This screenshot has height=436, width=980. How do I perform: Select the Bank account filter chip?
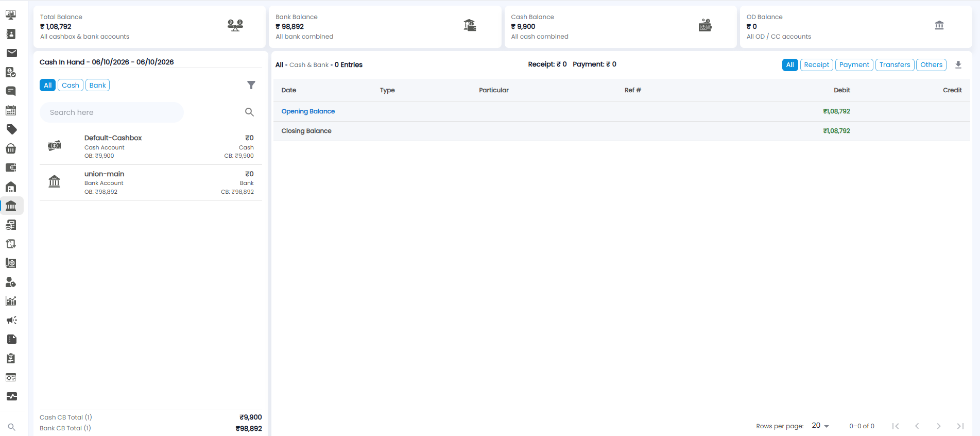(x=97, y=85)
